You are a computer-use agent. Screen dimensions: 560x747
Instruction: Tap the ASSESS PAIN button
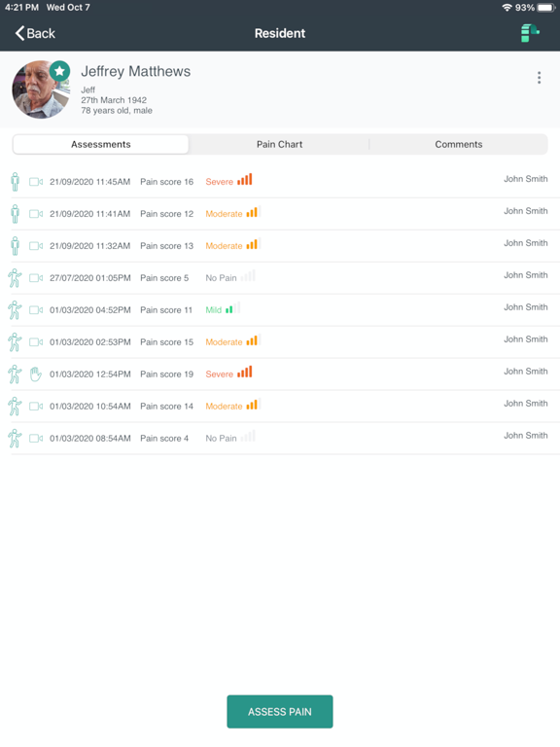coord(280,711)
